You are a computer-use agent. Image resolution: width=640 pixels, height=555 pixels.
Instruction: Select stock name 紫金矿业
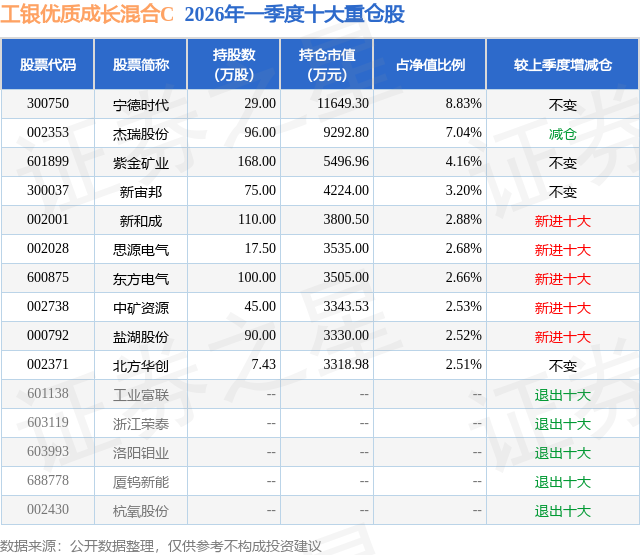pyautogui.click(x=141, y=163)
